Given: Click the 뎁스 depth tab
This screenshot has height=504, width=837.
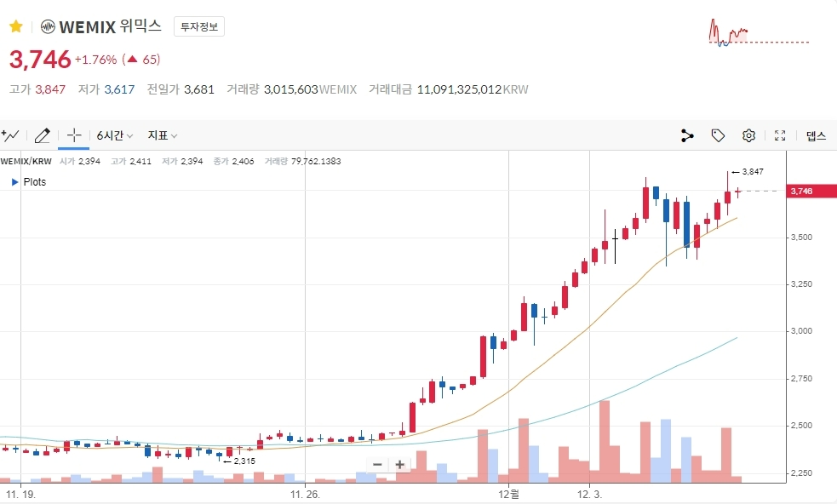Looking at the screenshot, I should pyautogui.click(x=817, y=135).
